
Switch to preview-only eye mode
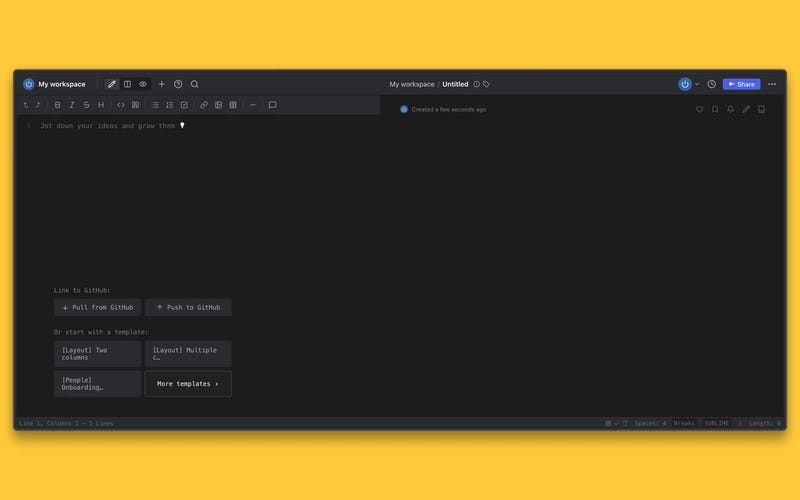coord(143,84)
